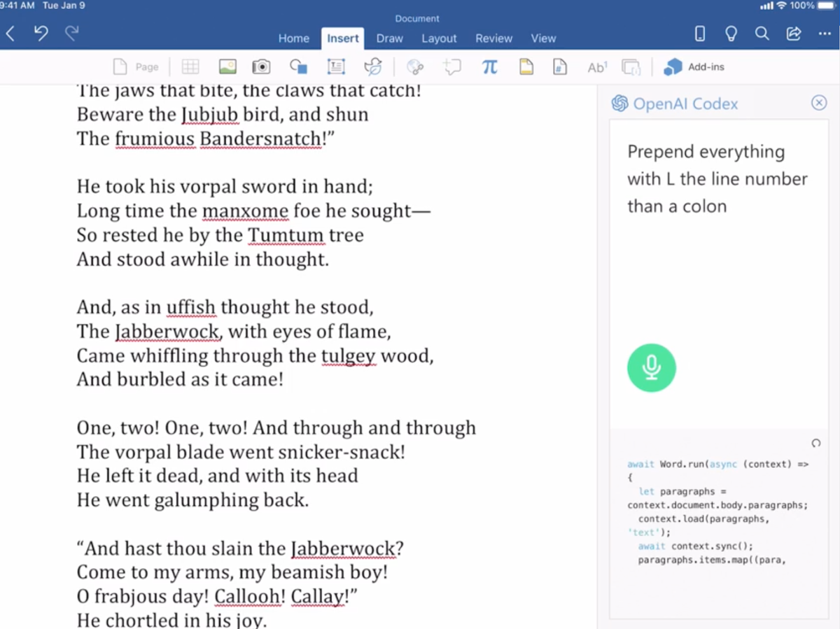Insert a table from the ribbon
The width and height of the screenshot is (840, 629).
point(190,67)
